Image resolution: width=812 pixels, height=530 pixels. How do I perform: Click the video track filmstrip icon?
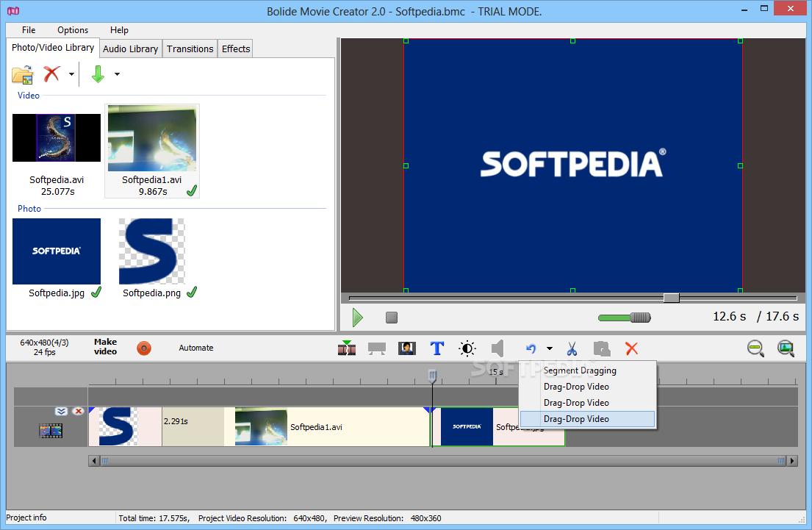tap(51, 431)
